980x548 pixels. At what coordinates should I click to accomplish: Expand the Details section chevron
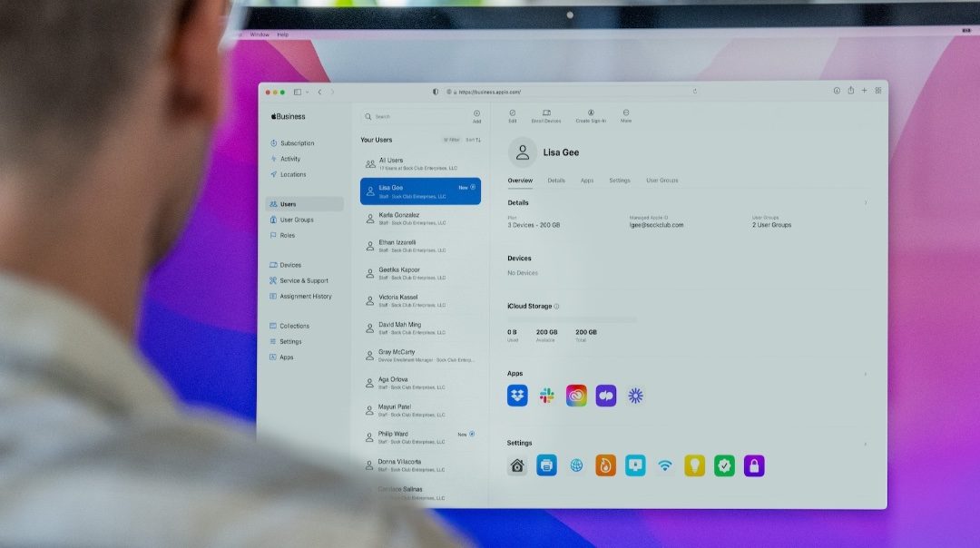point(865,202)
